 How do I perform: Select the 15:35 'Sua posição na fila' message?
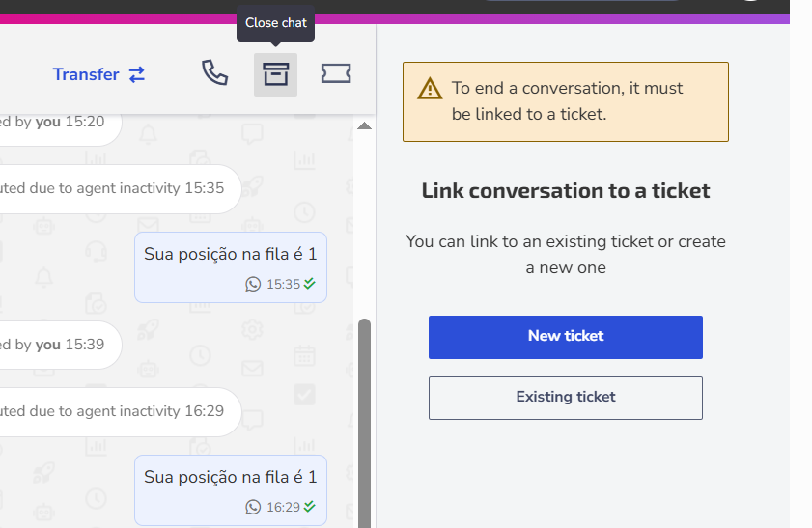(231, 267)
